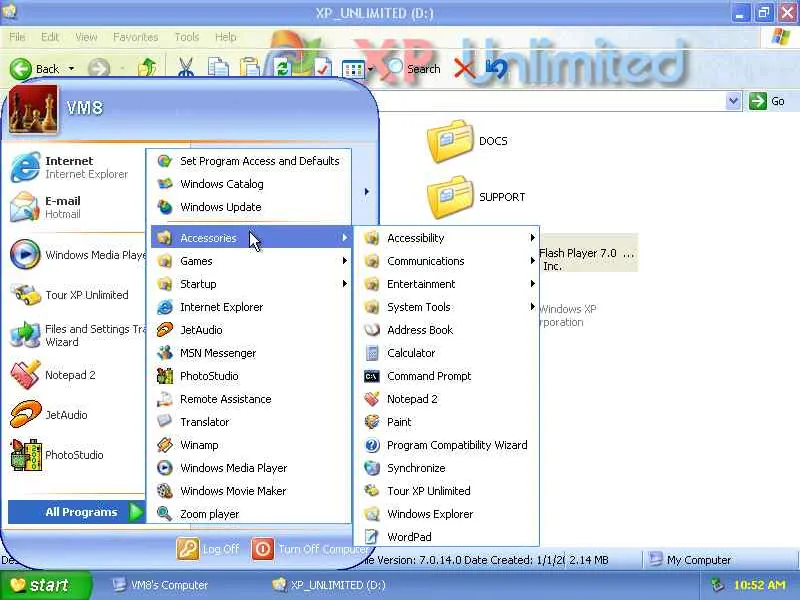The height and width of the screenshot is (600, 800).
Task: Expand the Accessibility submenu
Action: click(447, 238)
